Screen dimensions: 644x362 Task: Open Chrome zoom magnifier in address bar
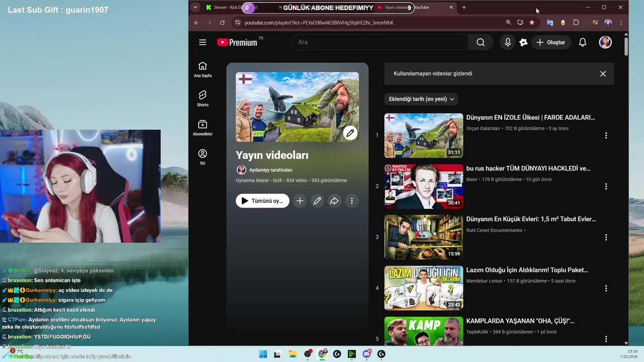tap(508, 23)
